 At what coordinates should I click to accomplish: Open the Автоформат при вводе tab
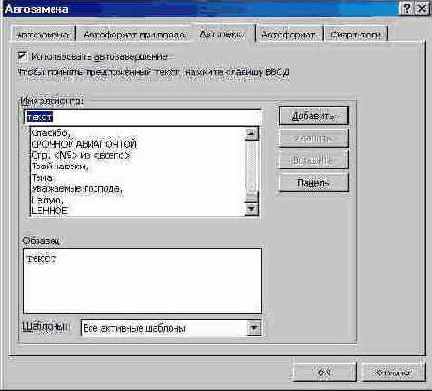pos(134,34)
